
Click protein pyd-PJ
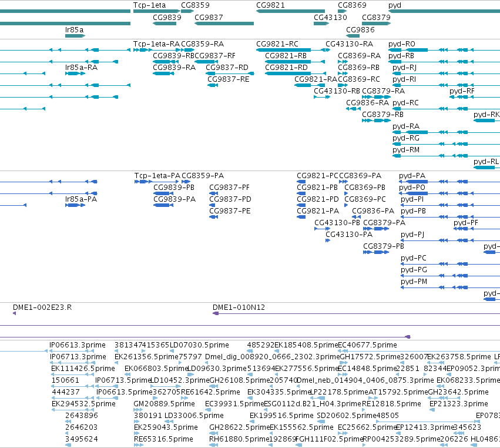412,235
